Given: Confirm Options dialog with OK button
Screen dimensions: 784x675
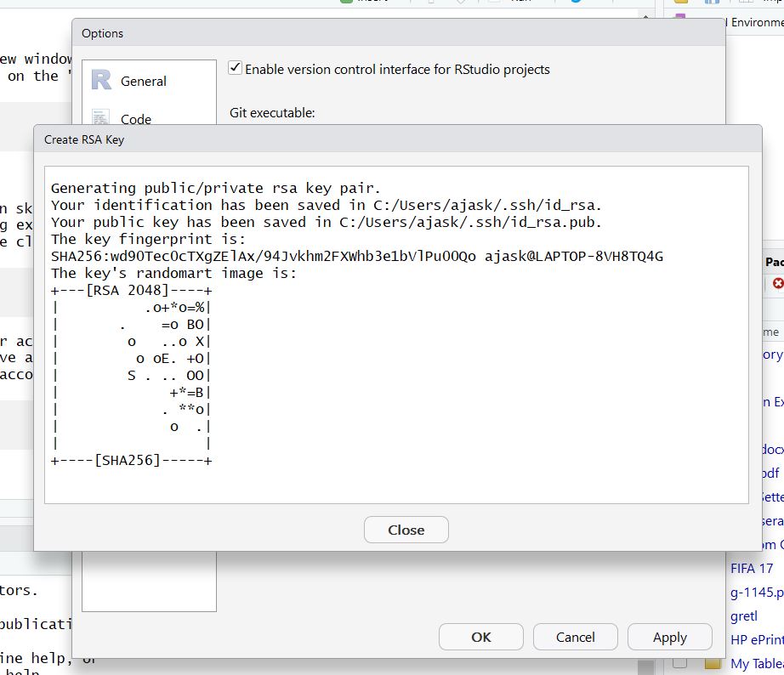Looking at the screenshot, I should [x=481, y=637].
